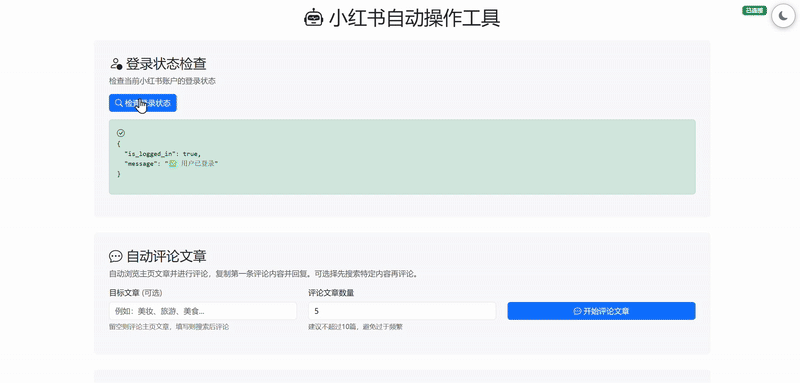
Task: Click the green connection status badge
Action: click(x=755, y=11)
